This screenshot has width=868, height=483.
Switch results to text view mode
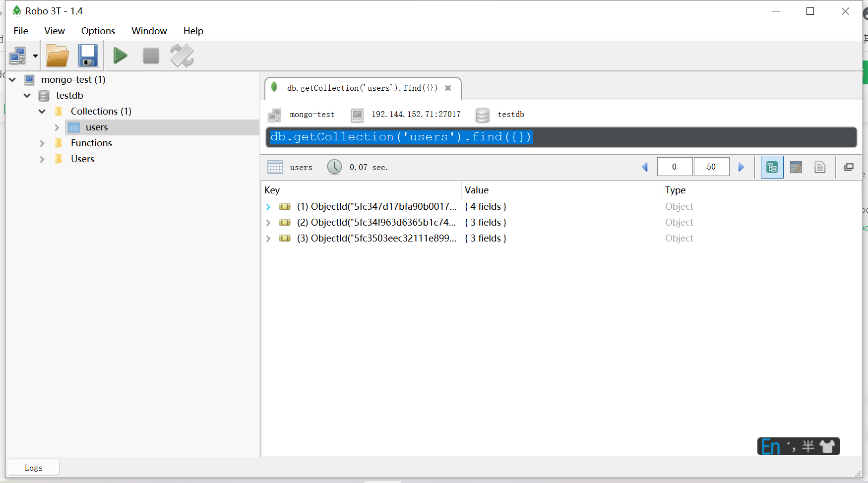820,167
